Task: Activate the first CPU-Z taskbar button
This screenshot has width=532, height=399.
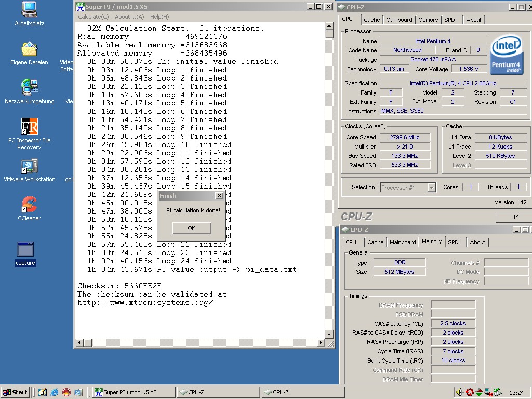Action: [x=219, y=393]
